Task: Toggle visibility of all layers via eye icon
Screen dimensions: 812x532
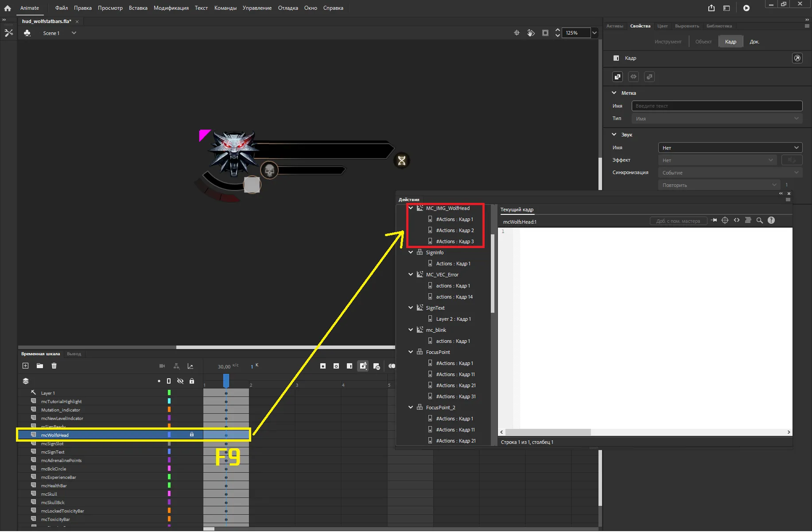Action: click(x=180, y=381)
